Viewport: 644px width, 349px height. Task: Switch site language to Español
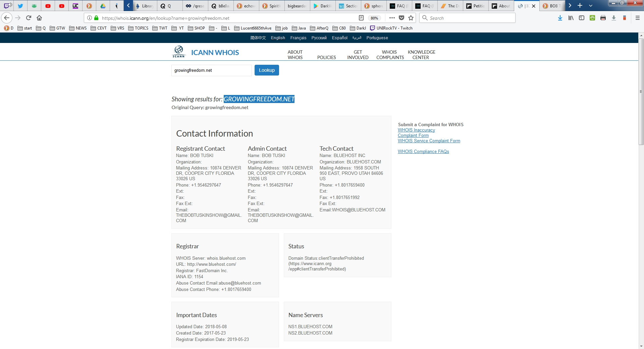[x=339, y=38]
